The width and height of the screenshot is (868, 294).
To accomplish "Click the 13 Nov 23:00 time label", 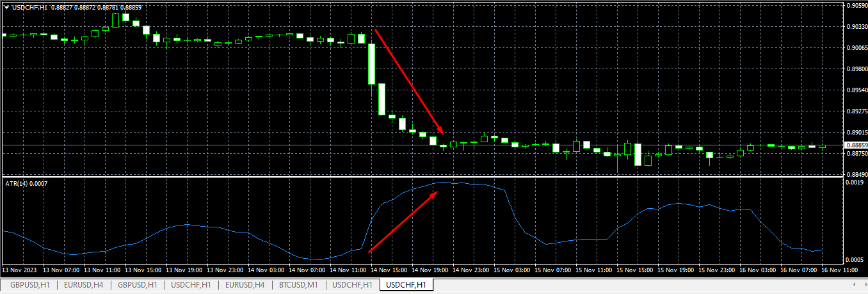I will pos(227,270).
